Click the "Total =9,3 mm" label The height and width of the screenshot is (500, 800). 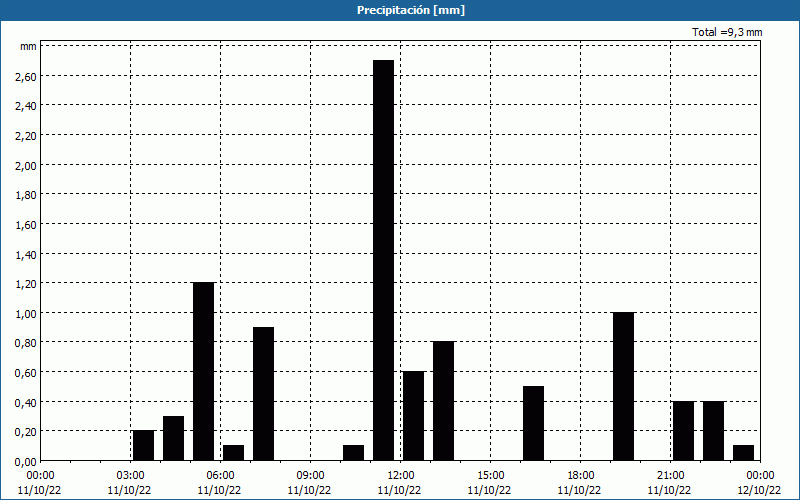point(727,32)
